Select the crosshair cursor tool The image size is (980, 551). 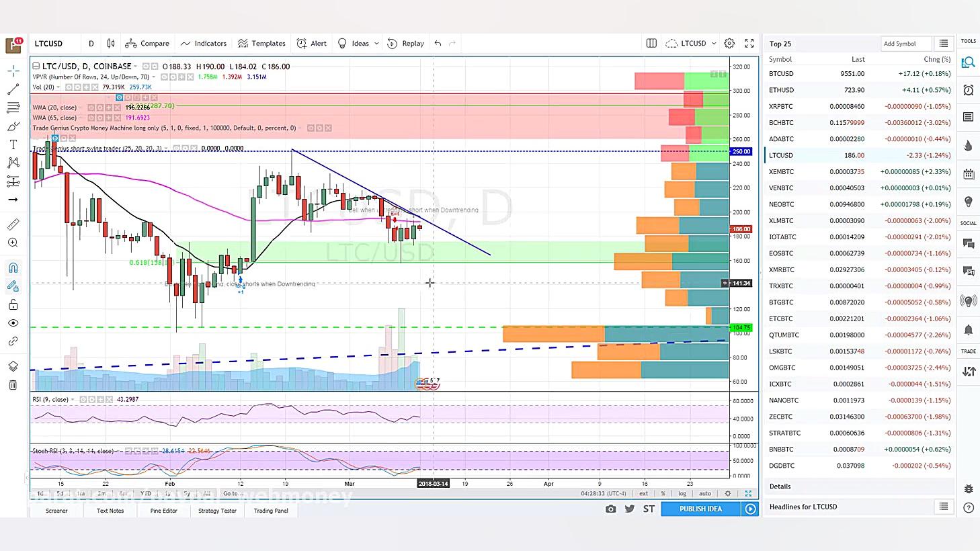click(x=13, y=71)
